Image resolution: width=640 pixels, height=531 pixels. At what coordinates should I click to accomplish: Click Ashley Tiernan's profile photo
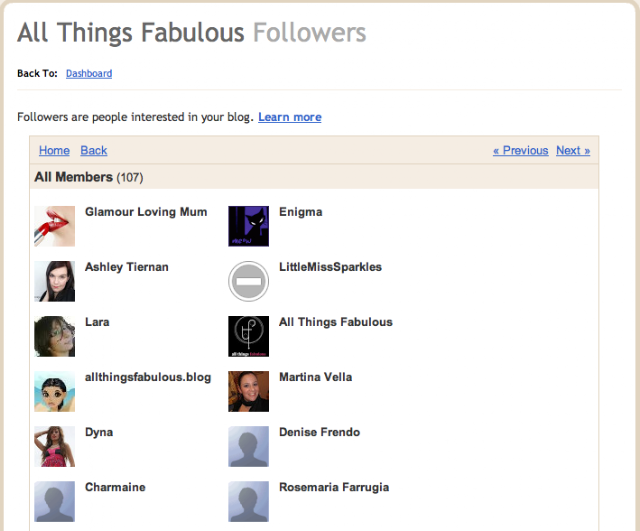tap(54, 281)
